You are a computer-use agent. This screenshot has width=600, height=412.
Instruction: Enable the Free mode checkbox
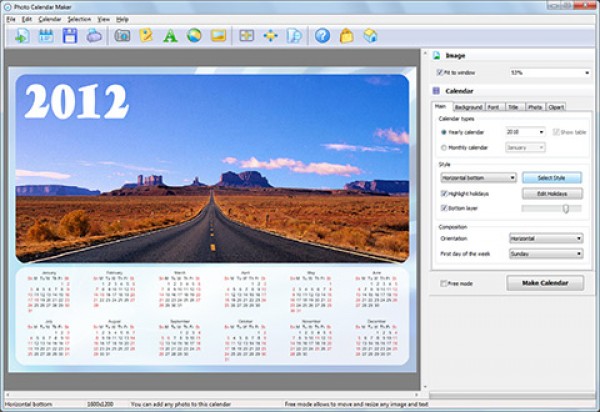coord(443,283)
